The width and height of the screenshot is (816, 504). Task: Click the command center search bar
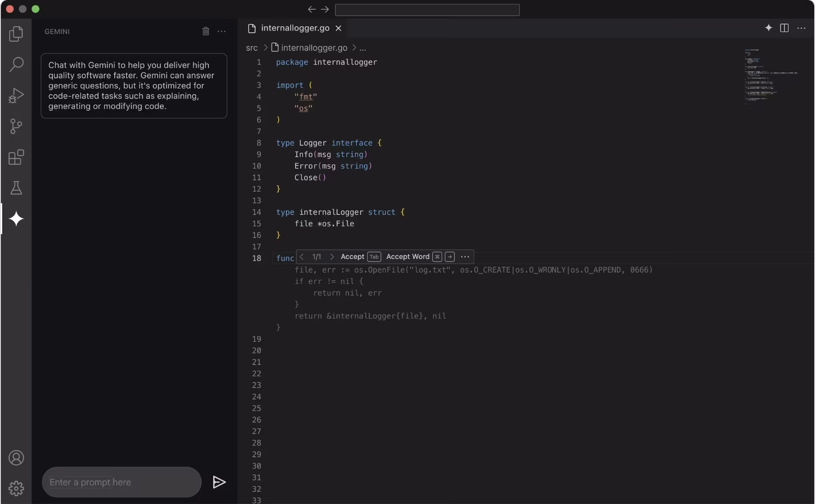coord(427,10)
